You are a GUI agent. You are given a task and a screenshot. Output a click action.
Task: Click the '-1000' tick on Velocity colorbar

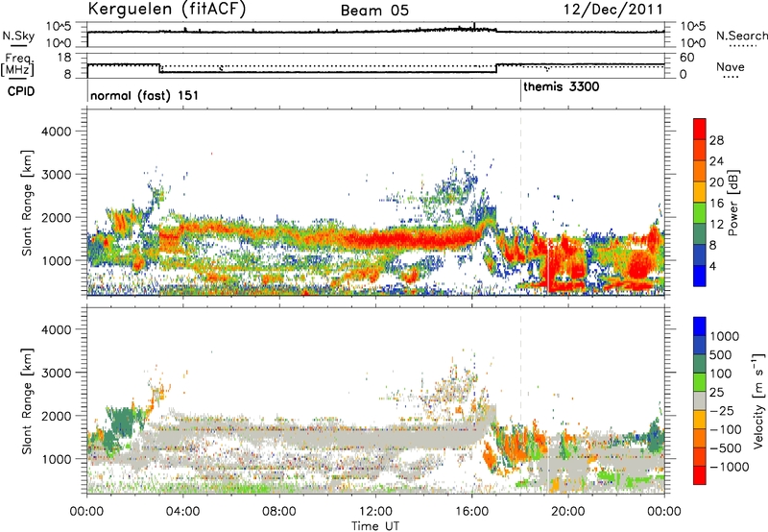(730, 467)
